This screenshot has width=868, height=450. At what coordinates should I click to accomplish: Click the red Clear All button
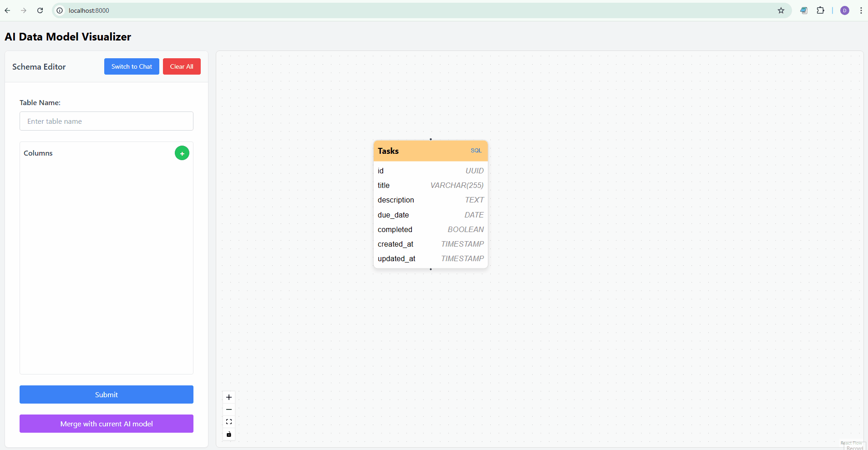coord(182,66)
